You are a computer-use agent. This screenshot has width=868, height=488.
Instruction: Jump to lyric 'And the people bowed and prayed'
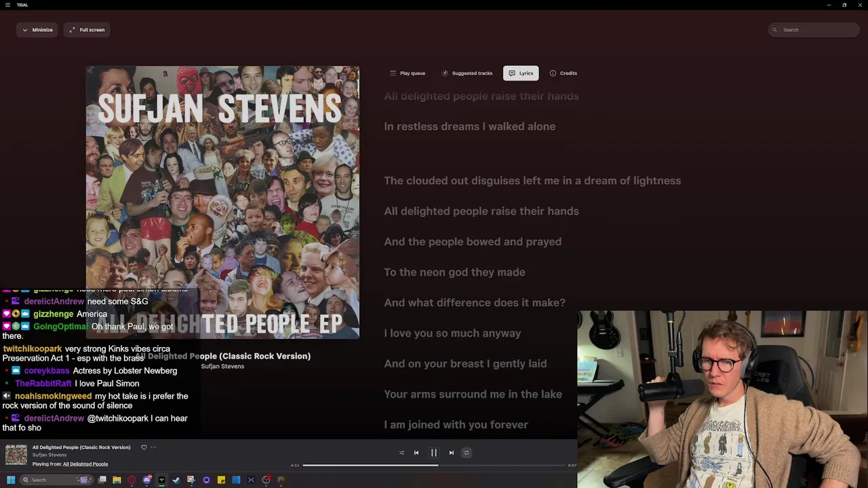473,241
